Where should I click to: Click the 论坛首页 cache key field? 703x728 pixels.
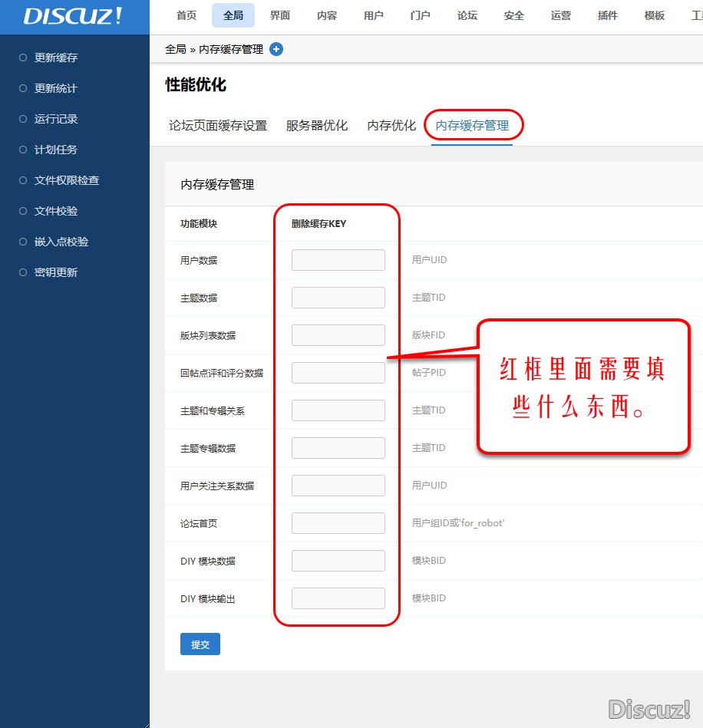(x=338, y=523)
